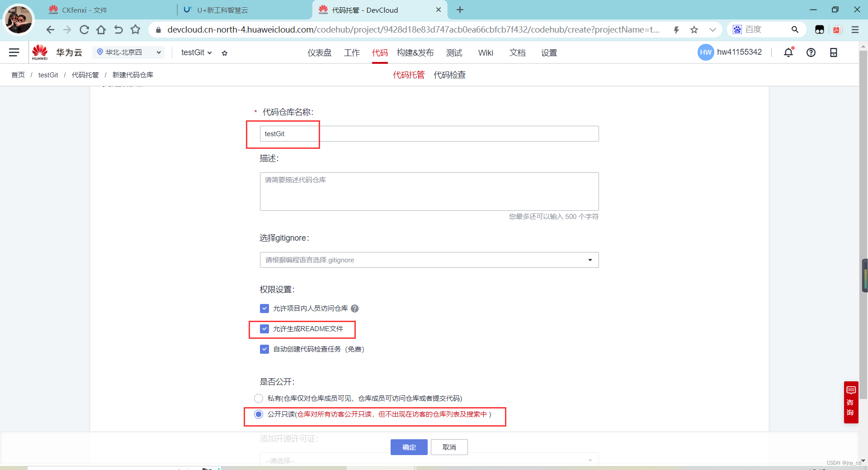Viewport: 868px width, 470px height.
Task: Open the 设置 menu item
Action: pyautogui.click(x=549, y=53)
